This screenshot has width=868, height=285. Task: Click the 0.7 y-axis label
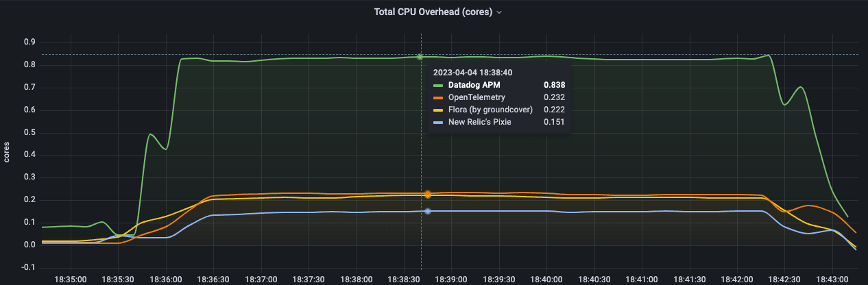(x=29, y=88)
